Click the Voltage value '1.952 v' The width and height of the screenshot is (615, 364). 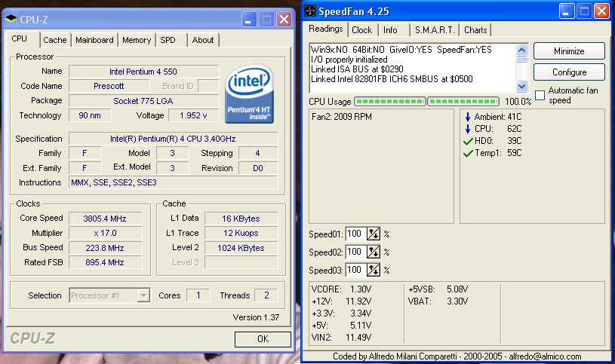[x=193, y=115]
